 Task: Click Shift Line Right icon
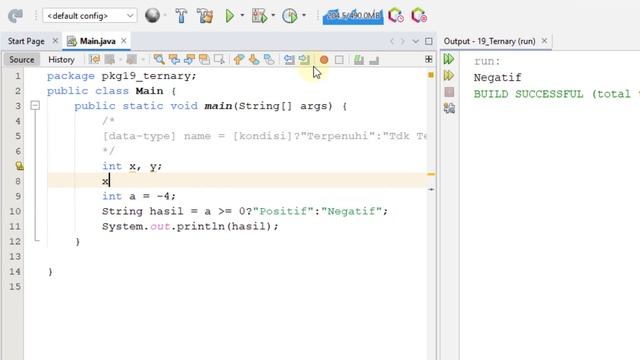click(304, 60)
